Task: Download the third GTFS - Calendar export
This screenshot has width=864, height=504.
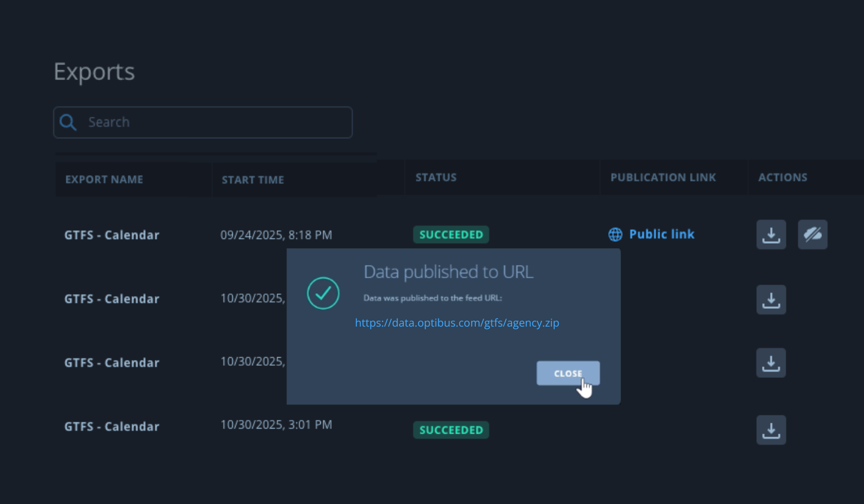Action: (771, 362)
